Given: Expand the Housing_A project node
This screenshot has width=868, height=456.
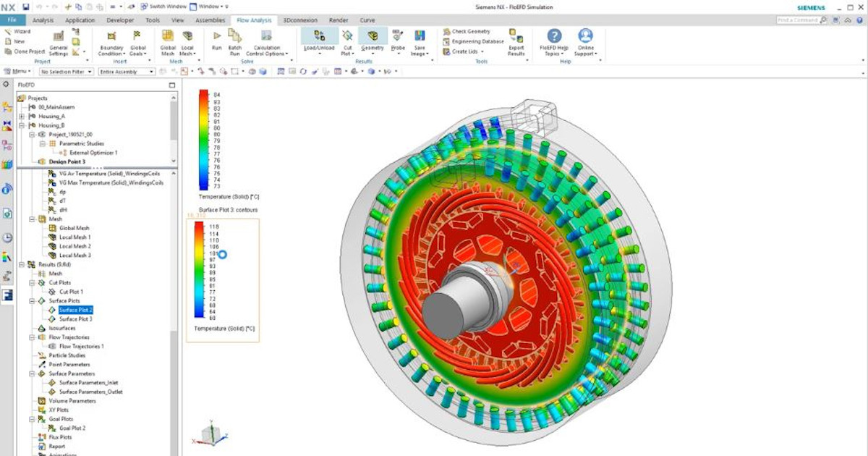Looking at the screenshot, I should (22, 115).
